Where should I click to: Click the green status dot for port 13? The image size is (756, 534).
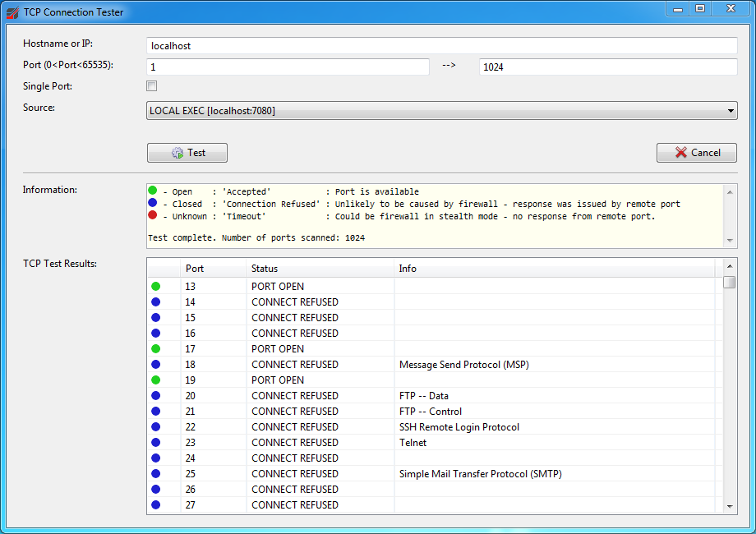155,287
